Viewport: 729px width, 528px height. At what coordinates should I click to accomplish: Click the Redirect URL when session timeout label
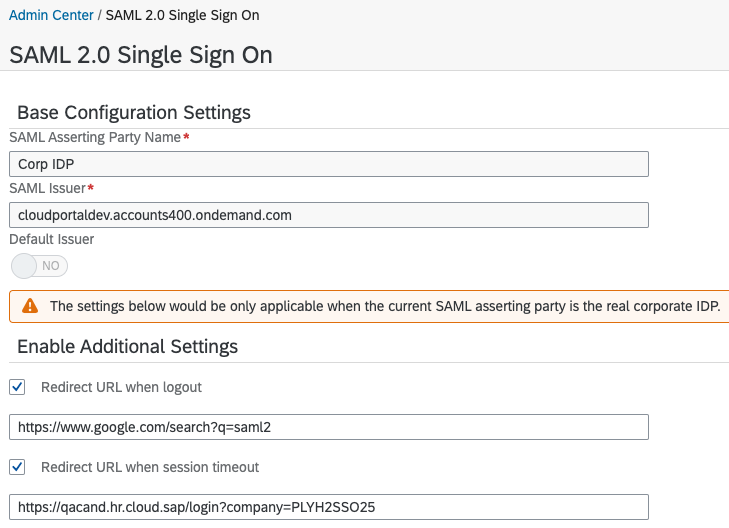pyautogui.click(x=150, y=467)
